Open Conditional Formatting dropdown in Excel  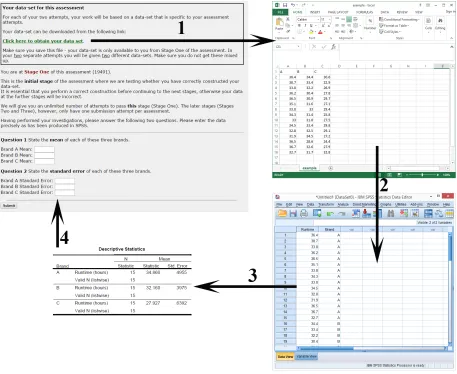tap(399, 19)
